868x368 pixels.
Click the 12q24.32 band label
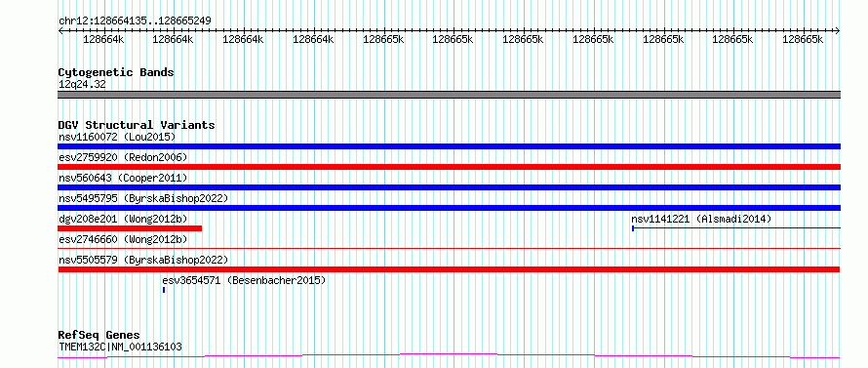[x=82, y=85]
